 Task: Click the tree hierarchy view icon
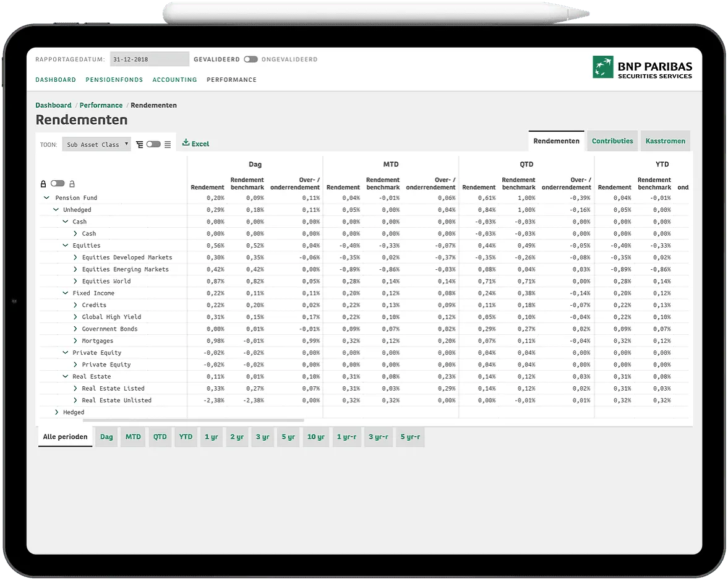coord(140,144)
